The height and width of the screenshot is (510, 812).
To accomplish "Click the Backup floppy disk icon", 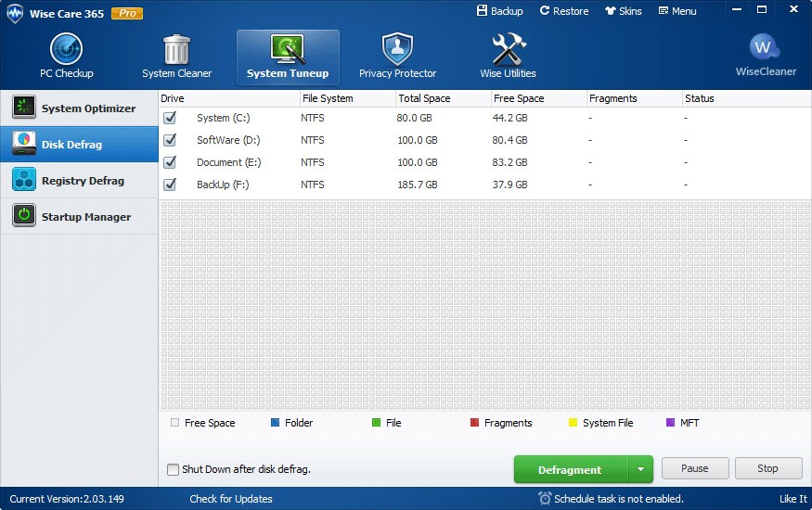I will [x=483, y=10].
